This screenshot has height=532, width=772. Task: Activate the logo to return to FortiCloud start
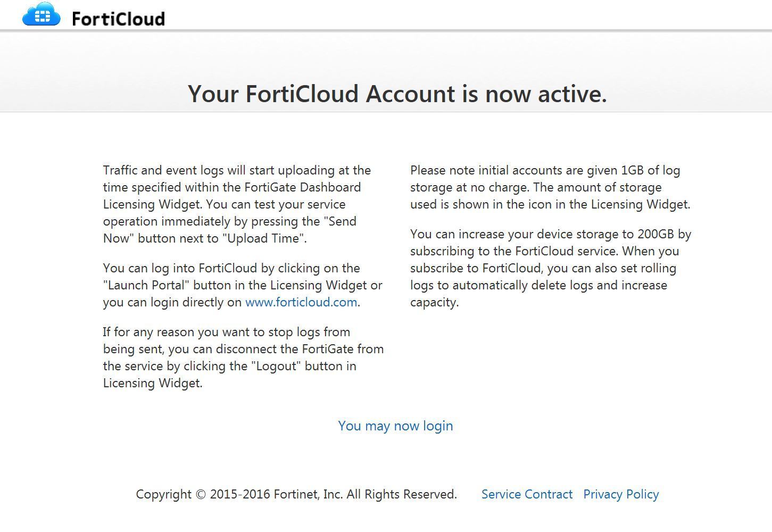41,14
